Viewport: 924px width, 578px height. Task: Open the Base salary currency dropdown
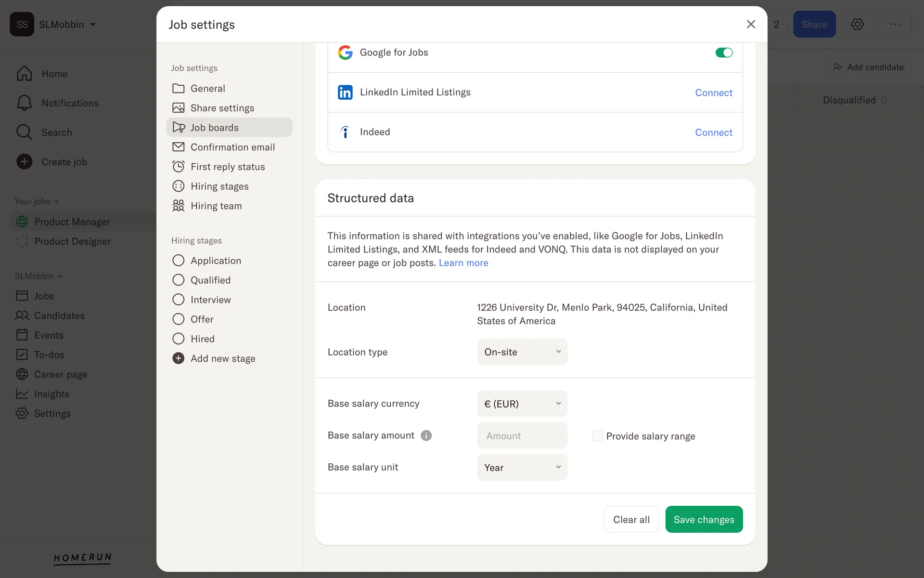[x=522, y=404]
